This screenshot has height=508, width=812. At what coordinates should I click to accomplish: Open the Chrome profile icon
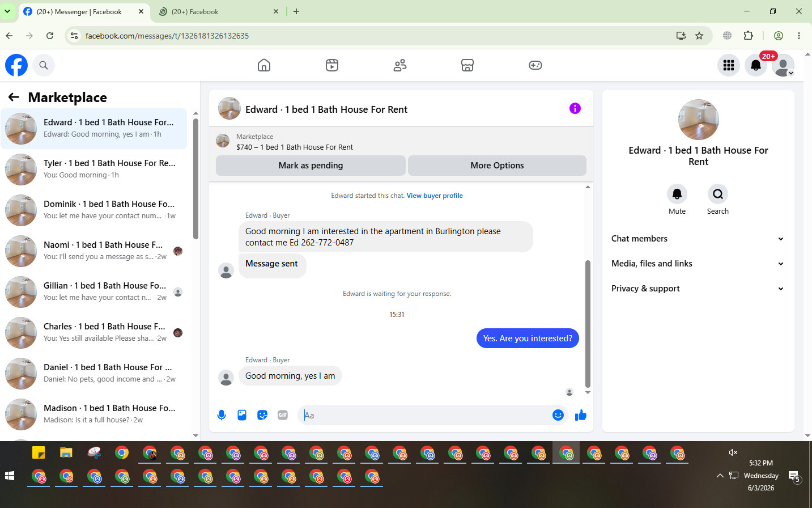click(x=779, y=36)
